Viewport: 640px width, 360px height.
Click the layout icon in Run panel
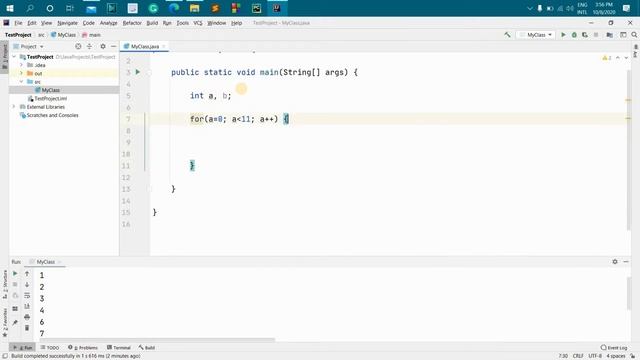15,309
